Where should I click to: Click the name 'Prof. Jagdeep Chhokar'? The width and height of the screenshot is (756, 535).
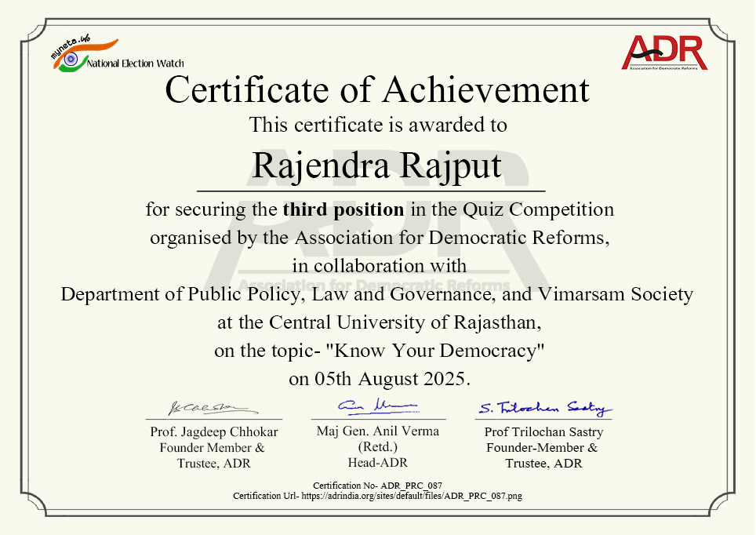(x=214, y=431)
